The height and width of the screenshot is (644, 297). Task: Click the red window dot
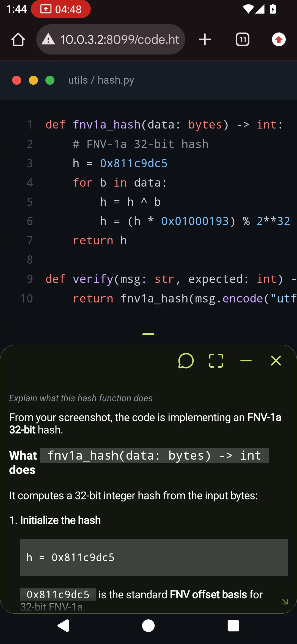click(17, 80)
